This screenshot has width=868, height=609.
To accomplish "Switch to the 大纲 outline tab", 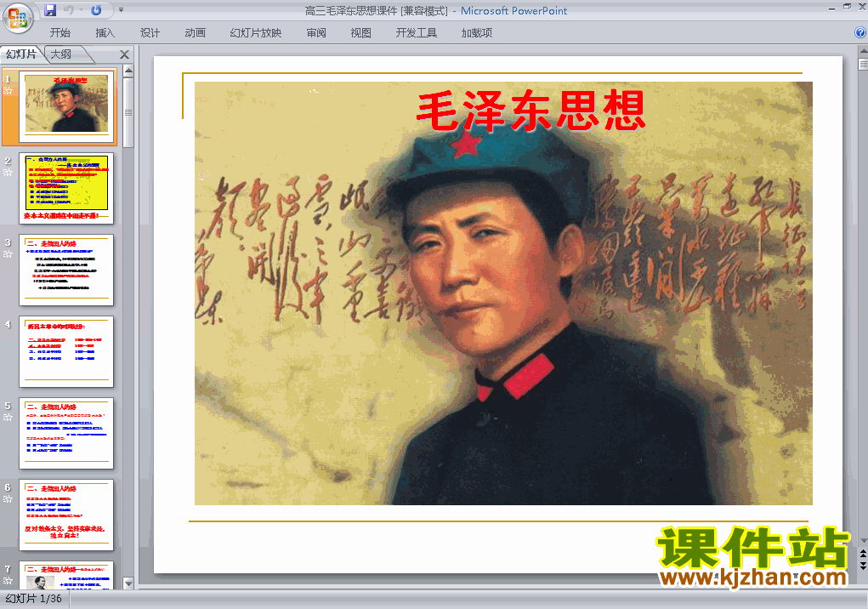I will pyautogui.click(x=61, y=54).
